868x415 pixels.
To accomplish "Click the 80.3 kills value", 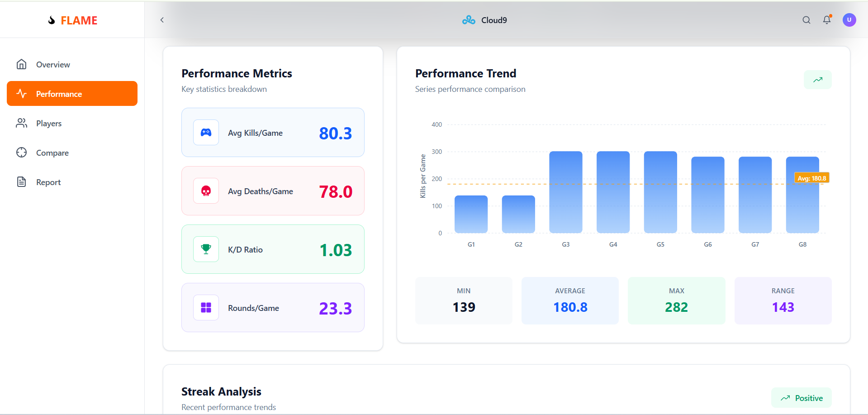I will pyautogui.click(x=335, y=133).
